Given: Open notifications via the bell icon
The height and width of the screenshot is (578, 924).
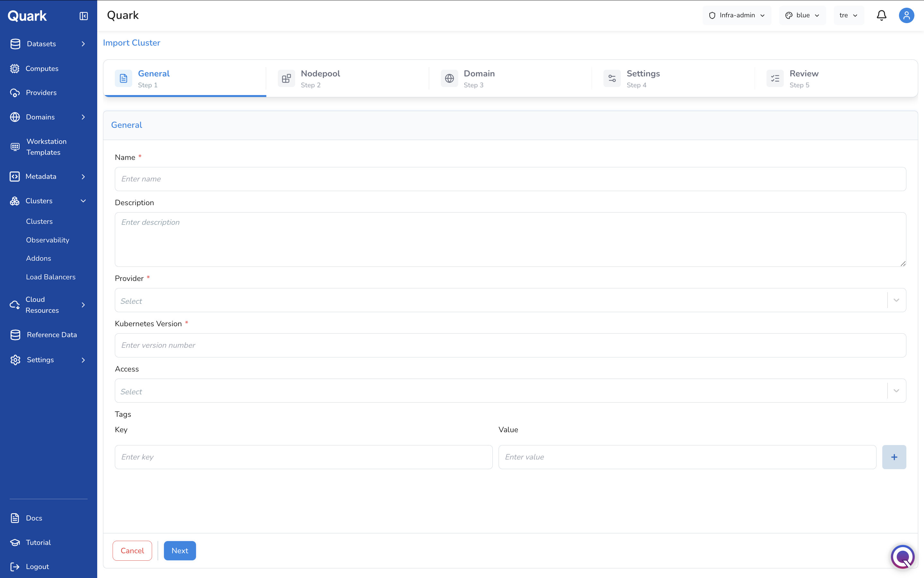Looking at the screenshot, I should pyautogui.click(x=882, y=15).
